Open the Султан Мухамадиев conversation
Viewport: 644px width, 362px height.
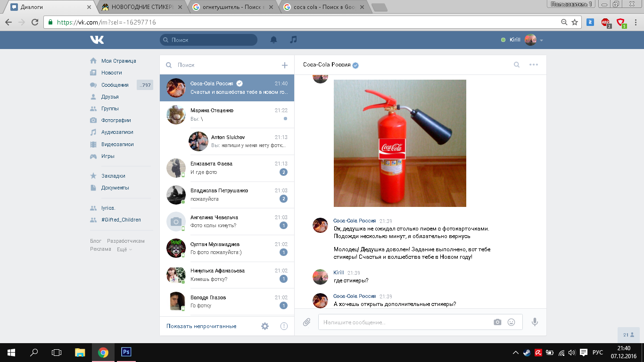pyautogui.click(x=227, y=248)
